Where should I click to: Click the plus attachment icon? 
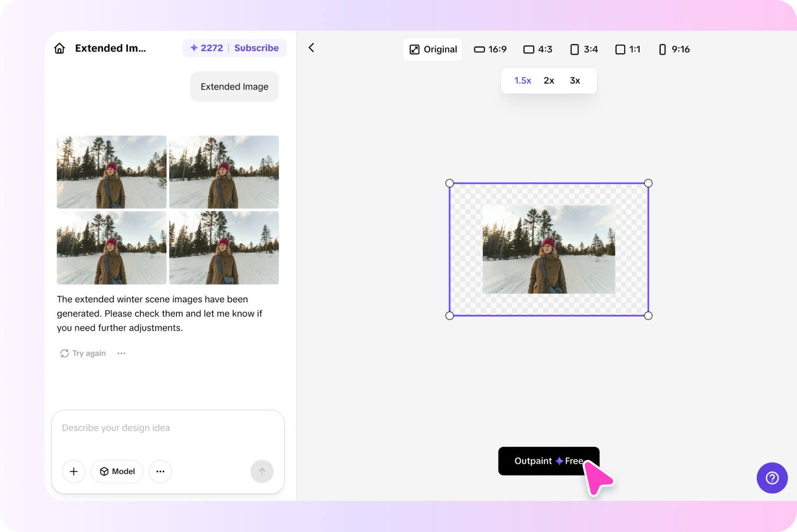[74, 472]
